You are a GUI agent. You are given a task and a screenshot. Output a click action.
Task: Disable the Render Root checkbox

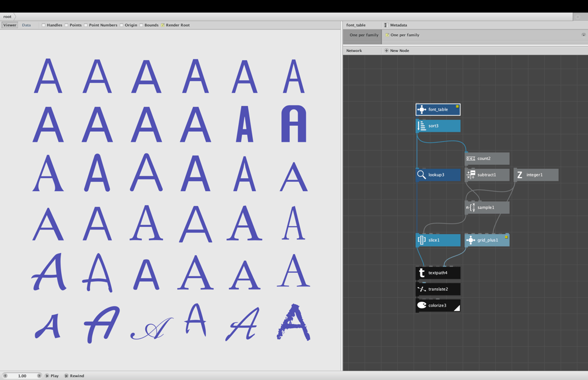(x=163, y=25)
